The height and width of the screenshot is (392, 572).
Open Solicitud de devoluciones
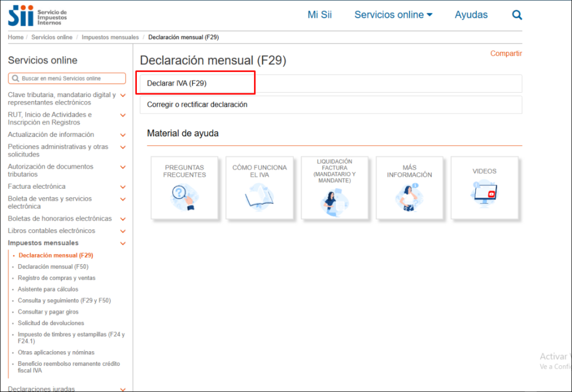point(51,323)
